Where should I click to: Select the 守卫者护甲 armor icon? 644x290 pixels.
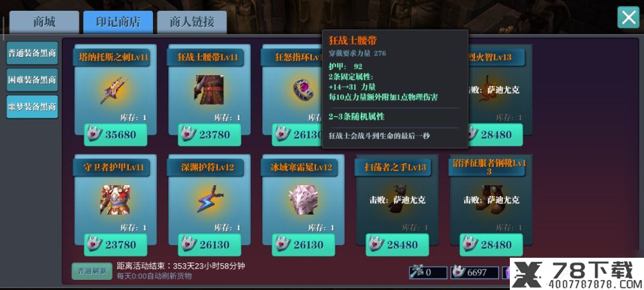(x=115, y=199)
